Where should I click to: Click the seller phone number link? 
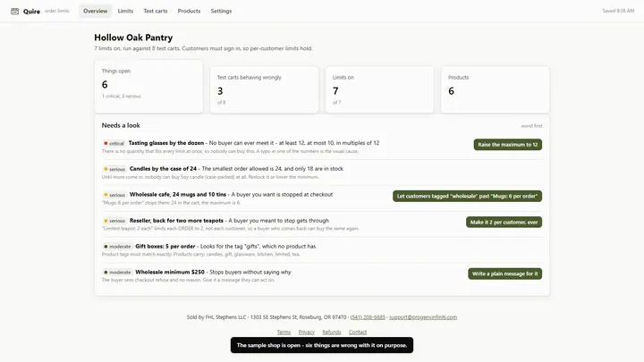[368, 317]
